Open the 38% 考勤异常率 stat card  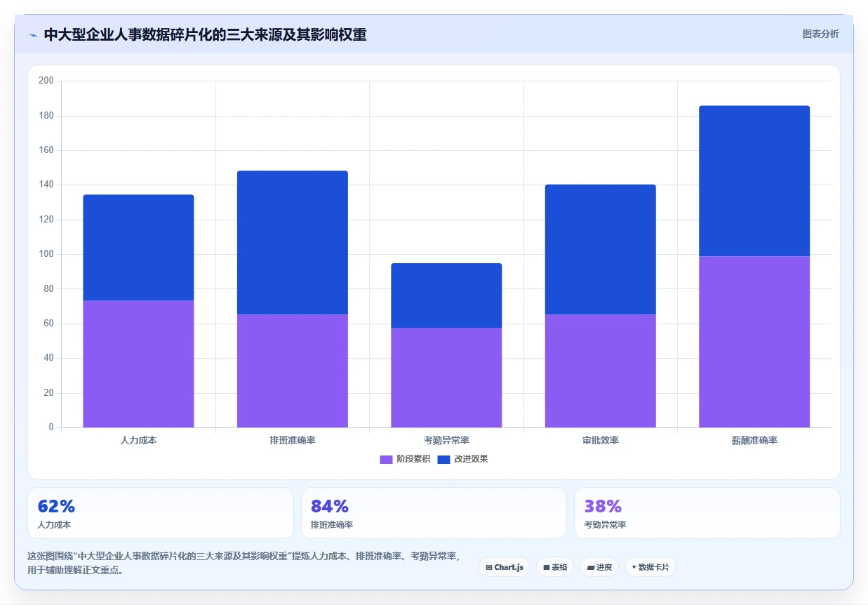click(707, 513)
